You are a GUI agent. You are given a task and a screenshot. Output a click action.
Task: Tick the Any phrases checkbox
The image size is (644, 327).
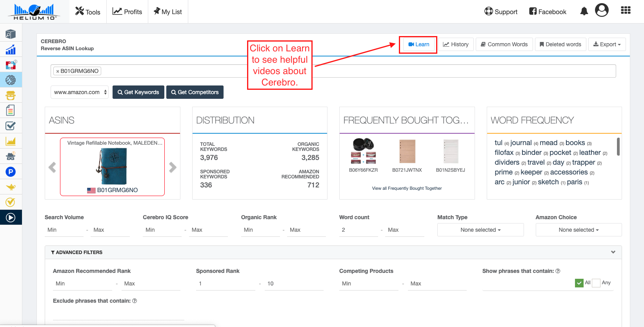596,283
